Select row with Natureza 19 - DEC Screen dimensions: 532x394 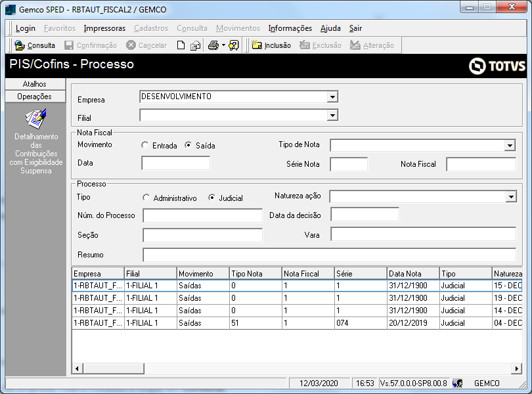point(297,298)
